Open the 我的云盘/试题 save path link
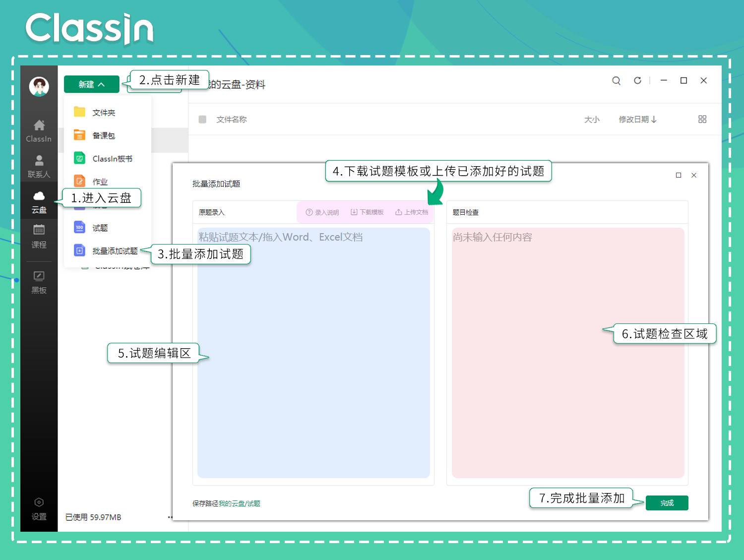744x560 pixels. [x=240, y=503]
